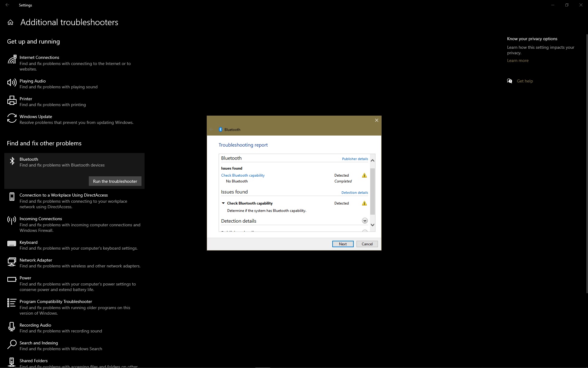This screenshot has height=368, width=588.
Task: Select the Network Adapter troubleshooter
Action: click(74, 263)
